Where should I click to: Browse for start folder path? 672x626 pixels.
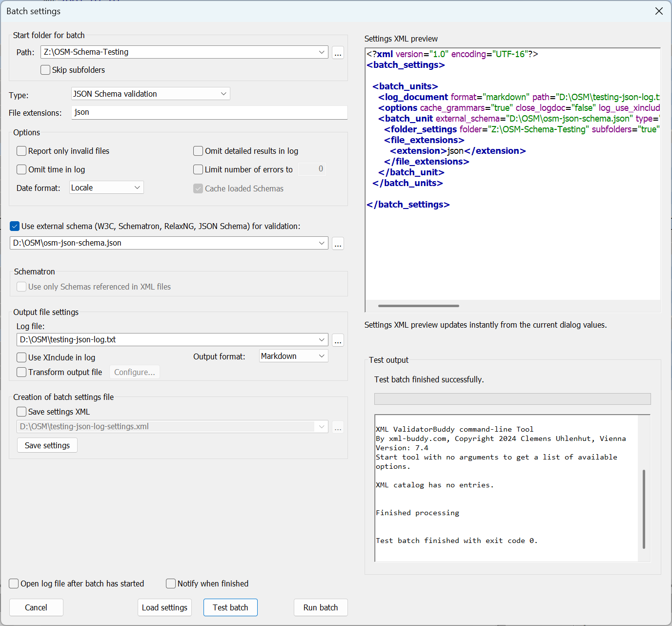338,53
